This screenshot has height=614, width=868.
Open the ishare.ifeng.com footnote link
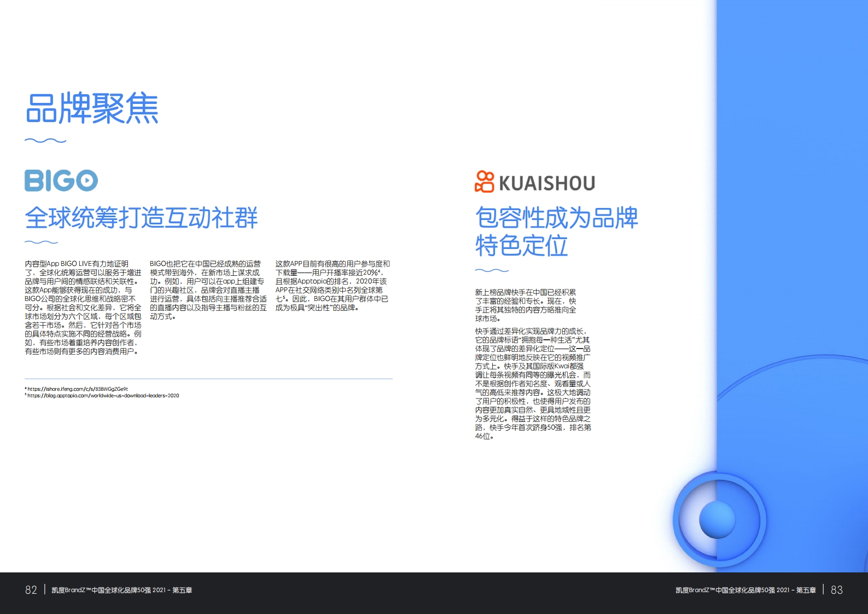tap(77, 389)
